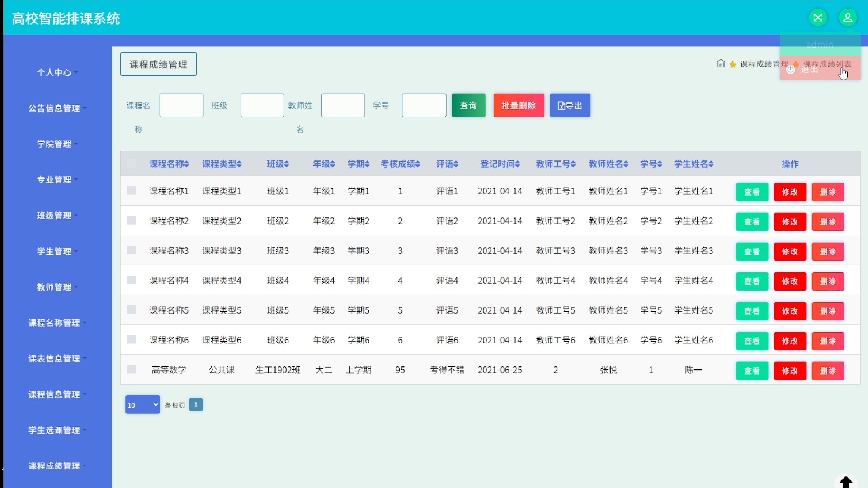Expand 教师管理 sidebar menu
868x488 pixels.
coord(57,287)
